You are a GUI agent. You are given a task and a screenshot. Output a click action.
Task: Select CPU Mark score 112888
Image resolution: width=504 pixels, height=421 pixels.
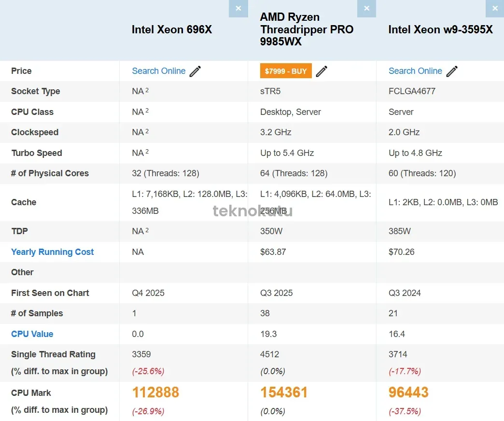pos(155,393)
